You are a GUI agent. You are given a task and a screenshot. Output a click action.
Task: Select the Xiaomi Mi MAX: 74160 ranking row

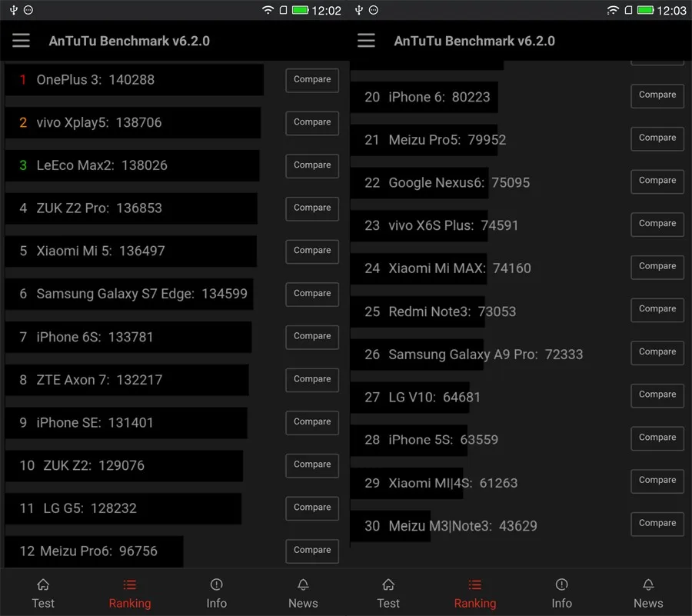(x=441, y=268)
